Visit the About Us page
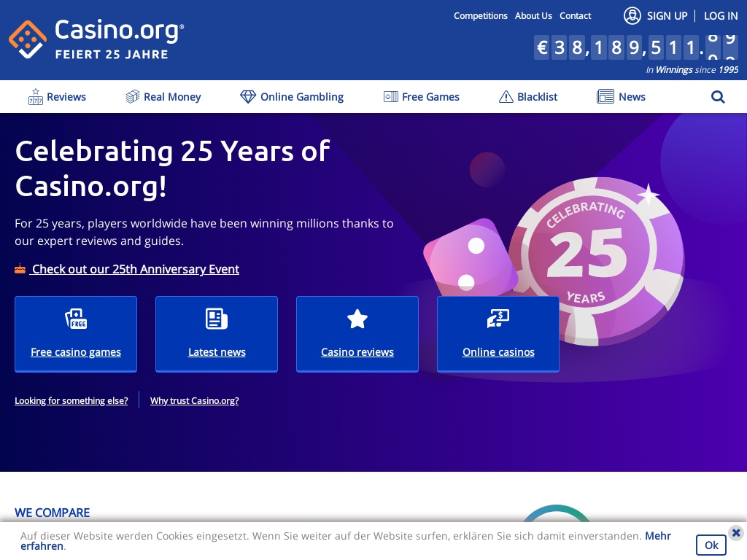747x560 pixels. click(x=533, y=16)
